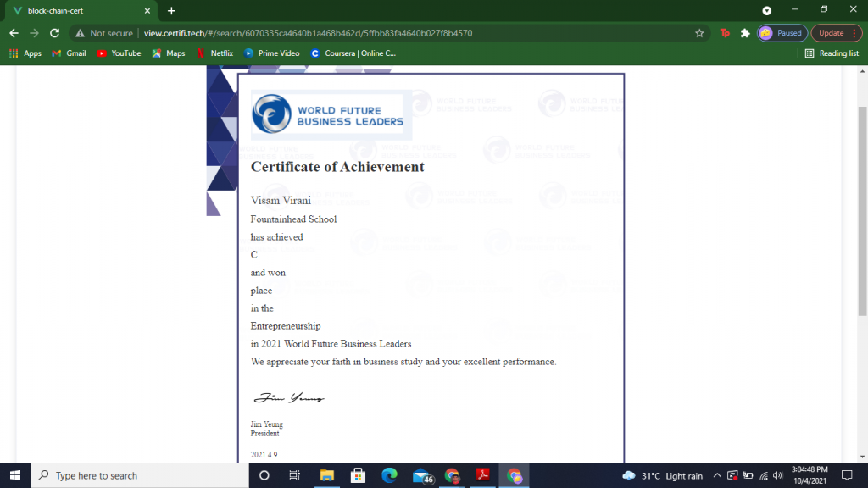
Task: Open the circular dropdown arrow in the title bar
Action: (x=766, y=10)
